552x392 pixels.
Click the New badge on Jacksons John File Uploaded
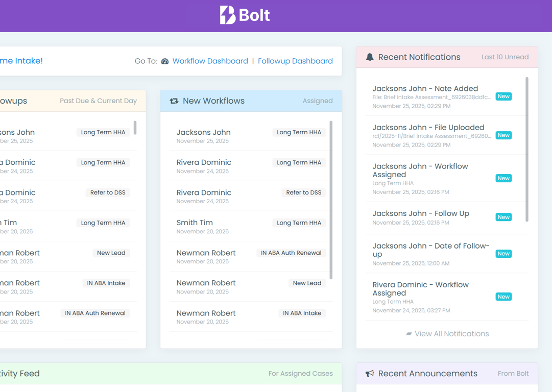[503, 135]
